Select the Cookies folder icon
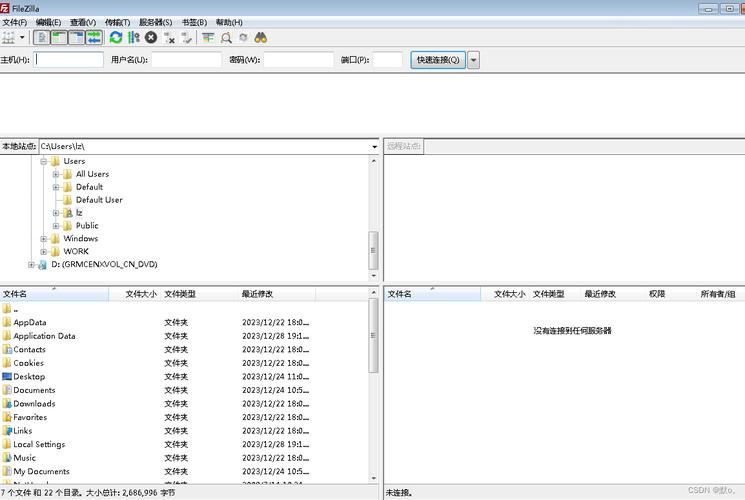 (7, 363)
